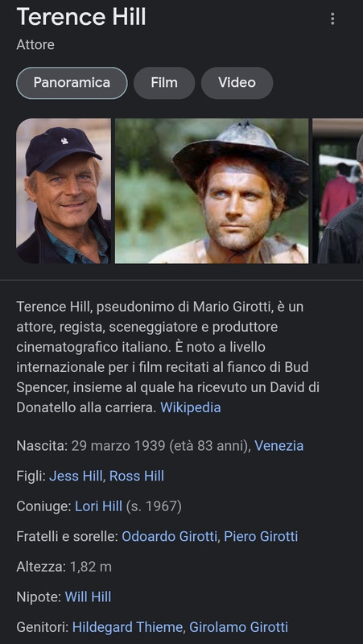Open the partially visible third photo

338,191
